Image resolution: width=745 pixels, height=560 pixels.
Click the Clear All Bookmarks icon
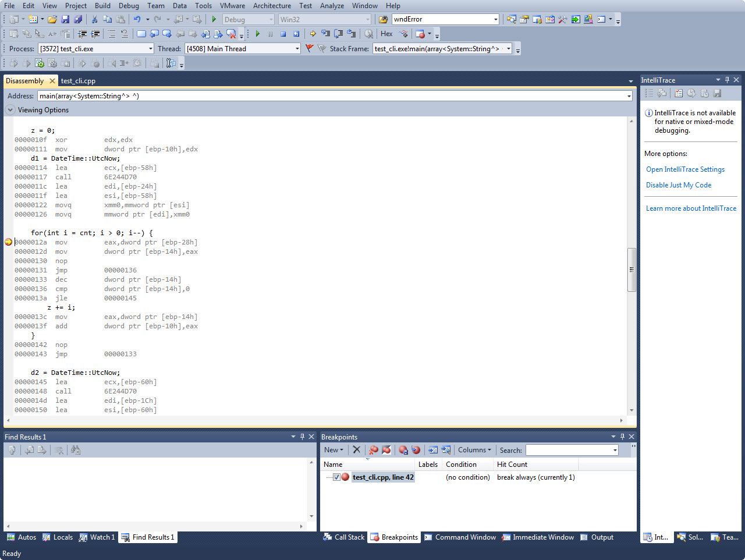coord(231,34)
